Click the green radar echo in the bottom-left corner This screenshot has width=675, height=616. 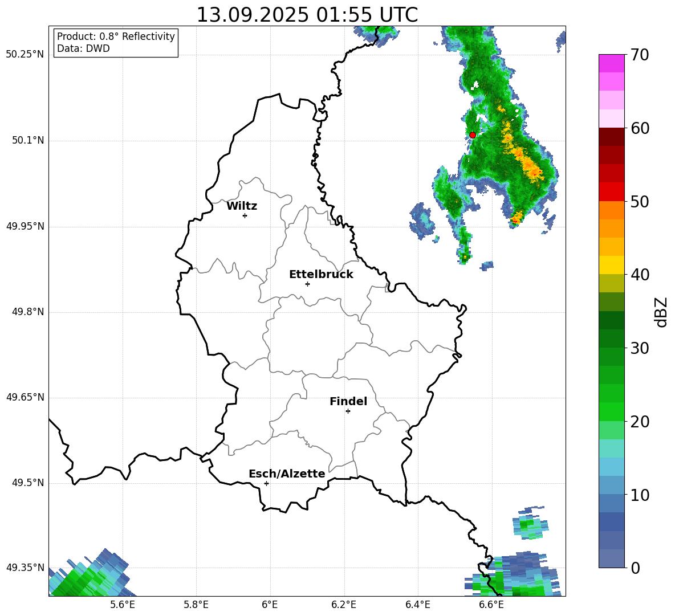point(88,574)
